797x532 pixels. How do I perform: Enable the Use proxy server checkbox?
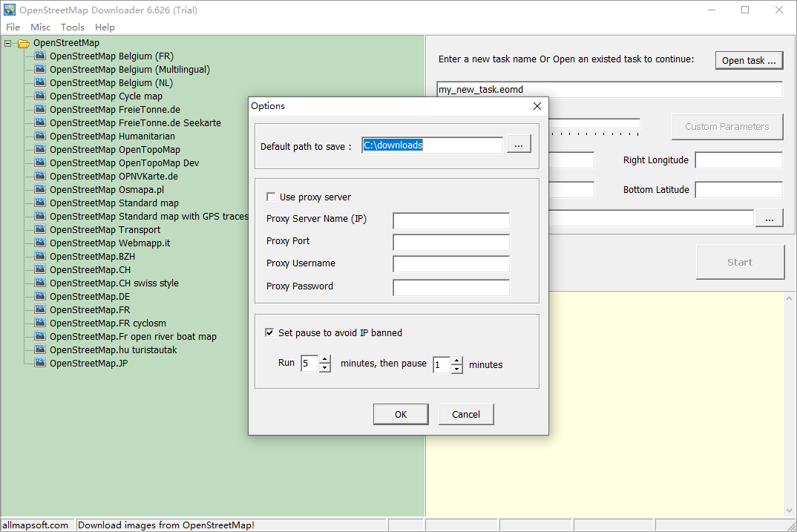tap(271, 197)
